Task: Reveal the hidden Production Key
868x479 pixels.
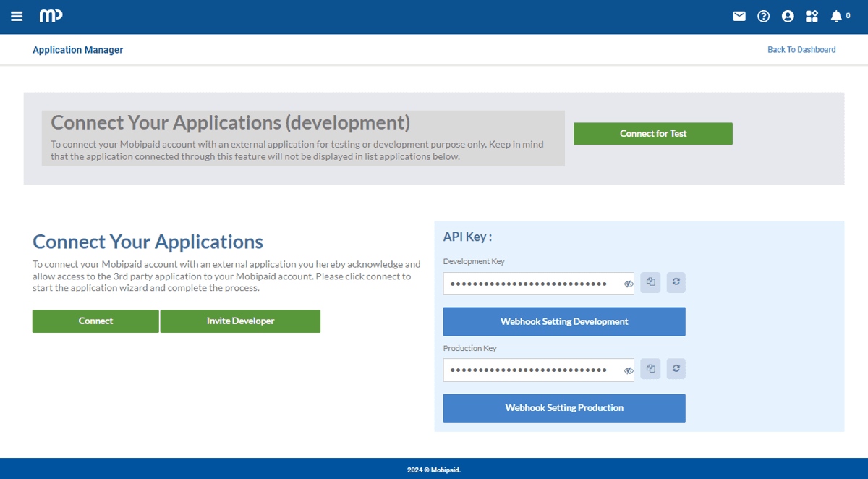Action: coord(629,370)
